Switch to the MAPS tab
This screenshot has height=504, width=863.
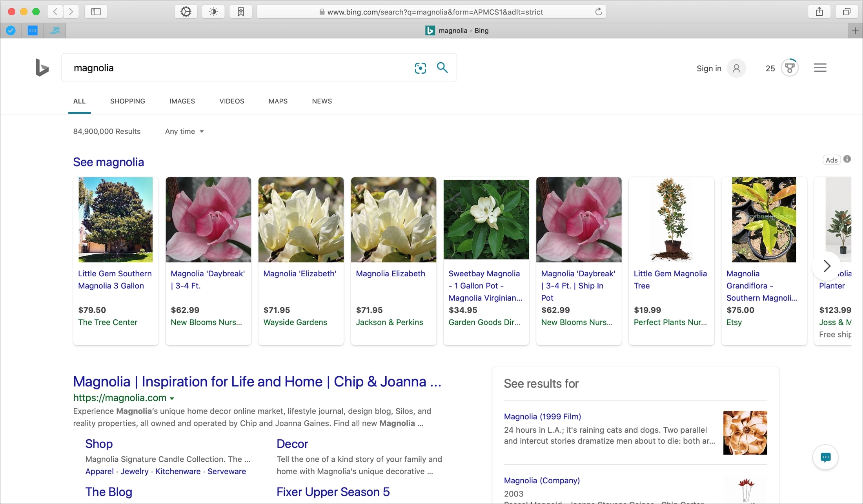coord(278,101)
